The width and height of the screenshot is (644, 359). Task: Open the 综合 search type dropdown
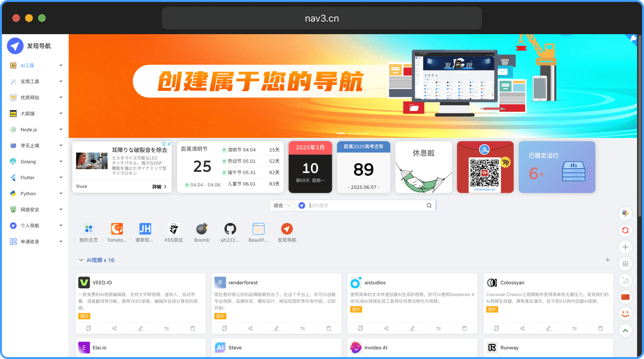tap(282, 206)
